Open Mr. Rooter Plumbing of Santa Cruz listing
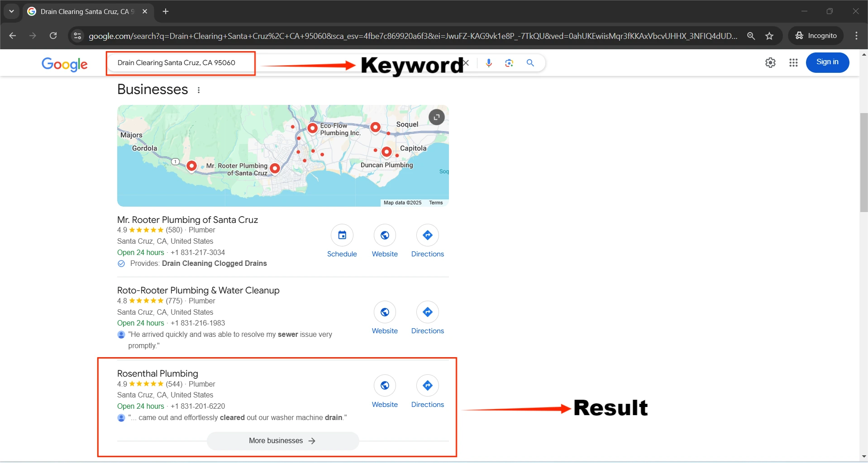This screenshot has height=463, width=868. 187,220
